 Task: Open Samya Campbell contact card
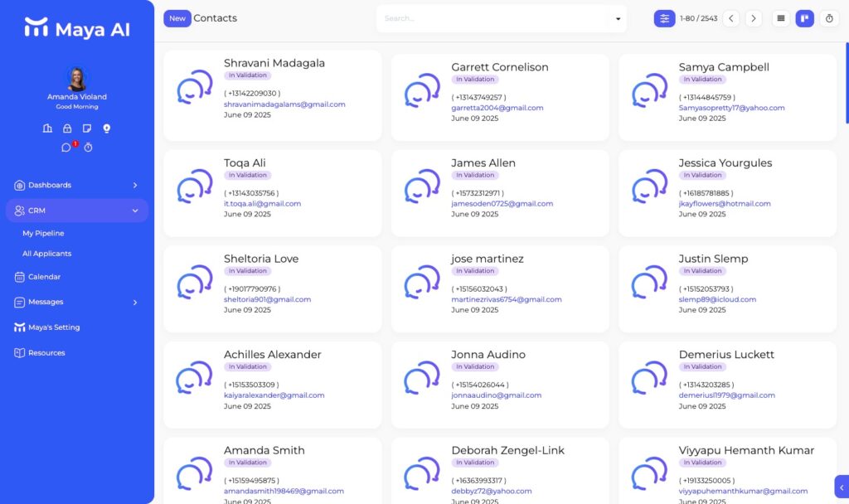tap(727, 98)
